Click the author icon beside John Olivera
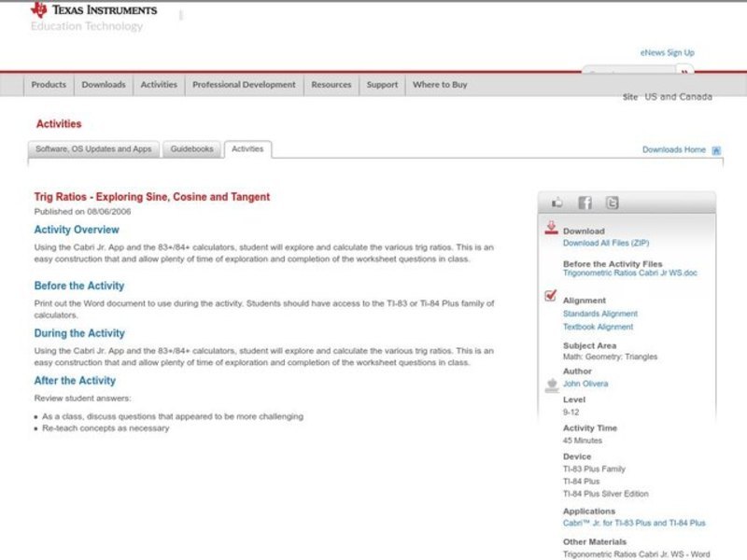The image size is (747, 560). [x=551, y=385]
